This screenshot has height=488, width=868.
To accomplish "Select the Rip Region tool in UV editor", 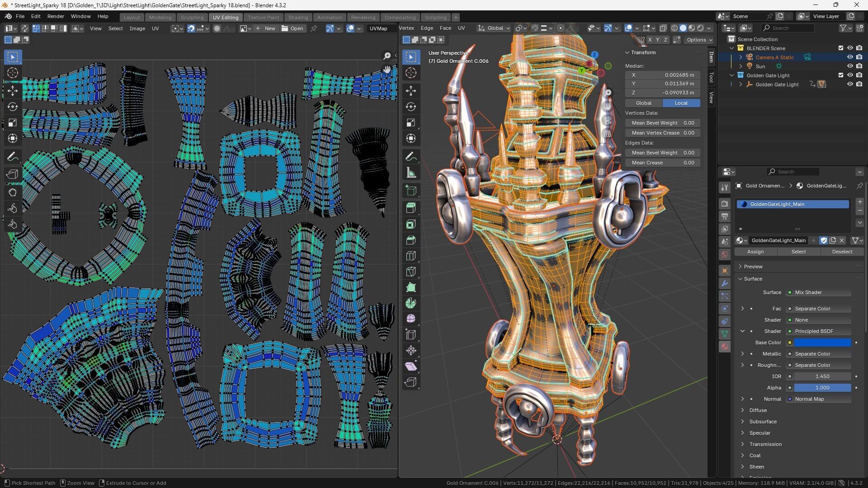I will coord(13,174).
